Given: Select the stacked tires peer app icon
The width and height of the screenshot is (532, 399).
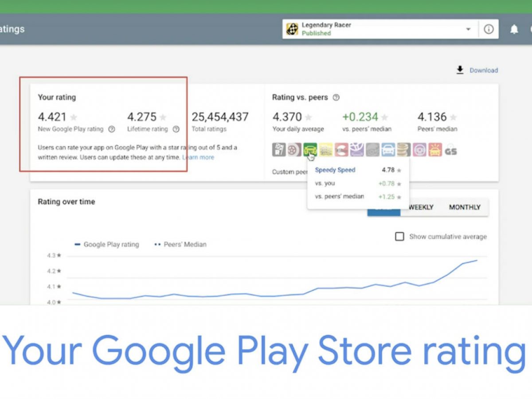Looking at the screenshot, I should 403,150.
